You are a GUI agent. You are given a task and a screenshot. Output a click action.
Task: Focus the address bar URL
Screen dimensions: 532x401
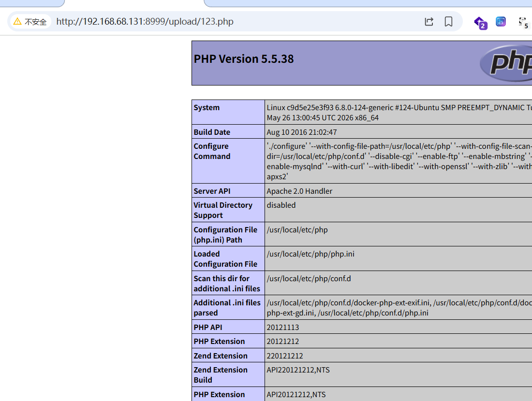[145, 22]
